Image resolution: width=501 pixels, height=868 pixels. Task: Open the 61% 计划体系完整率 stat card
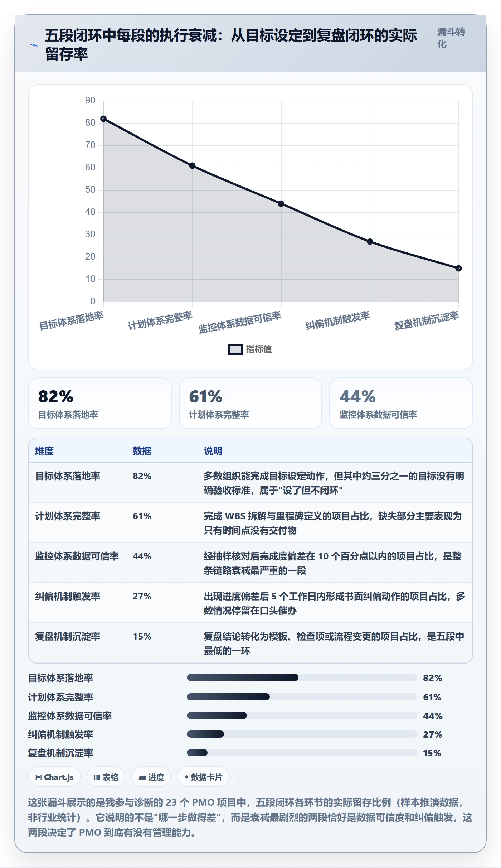tap(250, 403)
